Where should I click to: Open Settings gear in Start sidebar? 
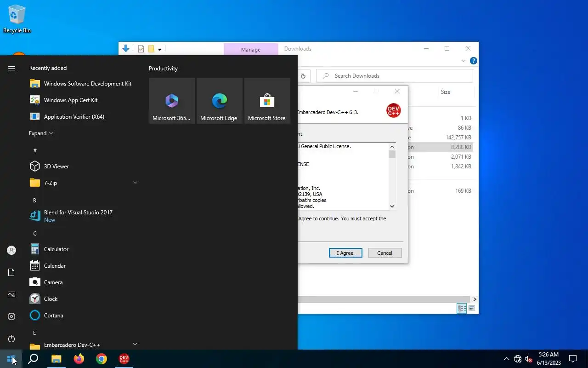[11, 316]
